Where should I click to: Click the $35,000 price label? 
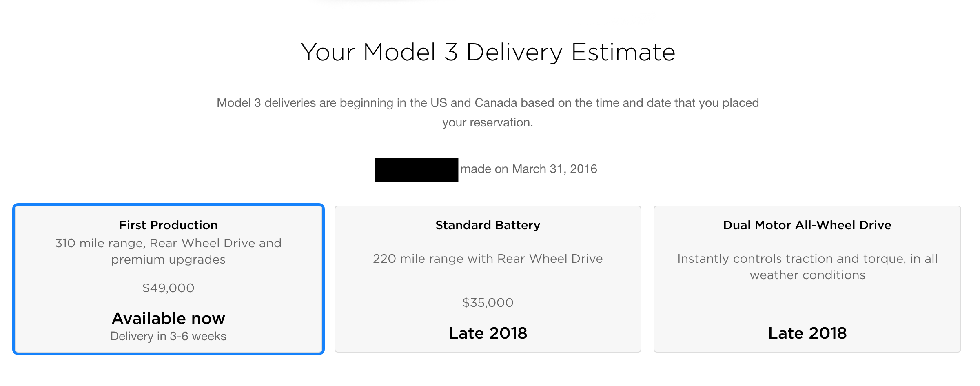tap(488, 303)
